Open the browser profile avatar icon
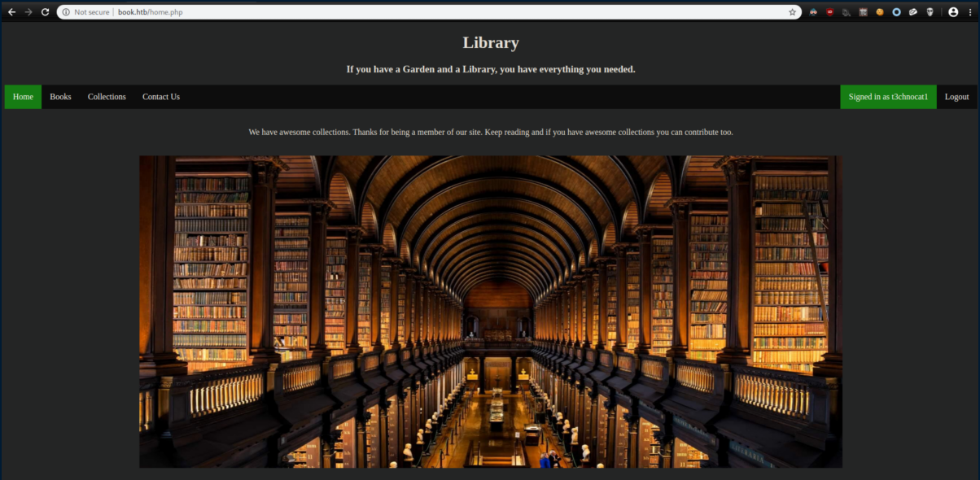 tap(953, 12)
